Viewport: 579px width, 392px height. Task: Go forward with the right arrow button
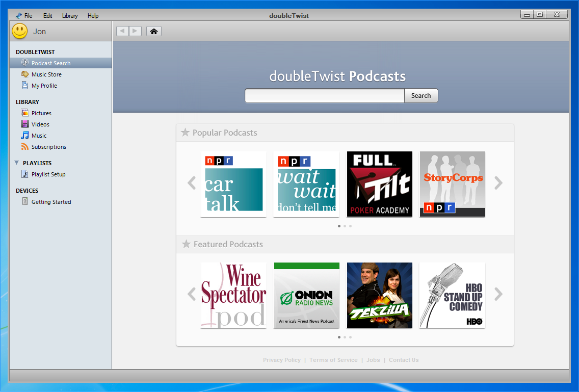click(x=135, y=31)
